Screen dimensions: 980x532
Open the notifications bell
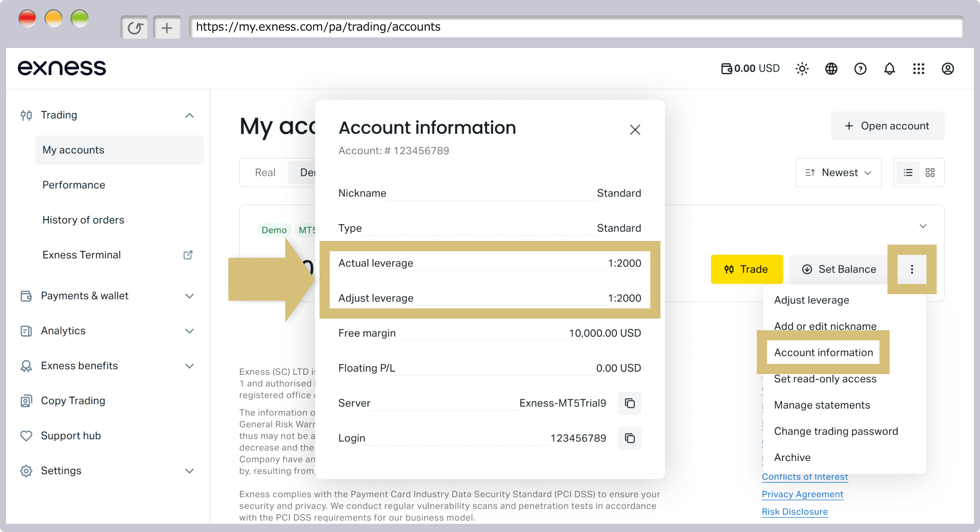click(x=889, y=68)
